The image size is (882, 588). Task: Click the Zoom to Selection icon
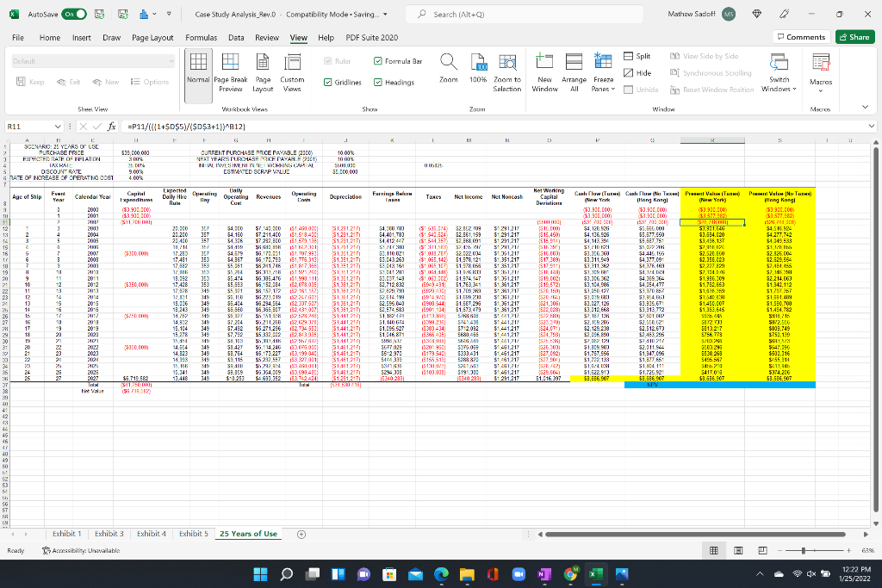(x=508, y=72)
